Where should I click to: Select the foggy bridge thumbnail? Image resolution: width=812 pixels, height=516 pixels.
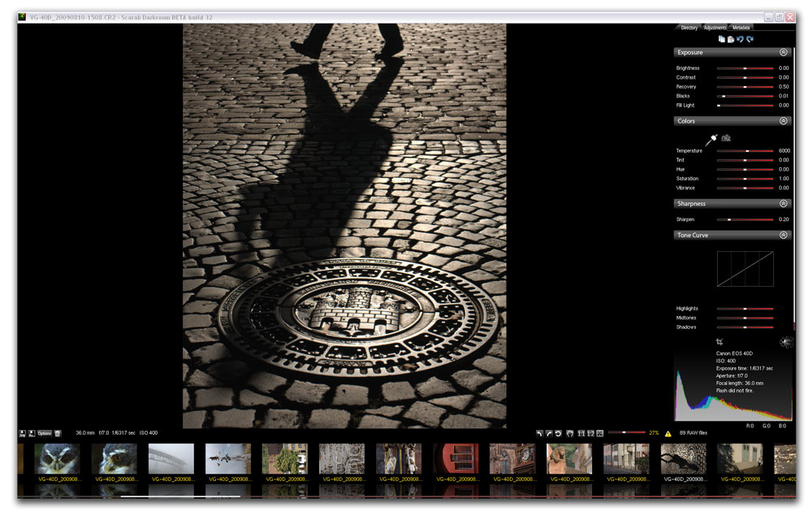171,458
